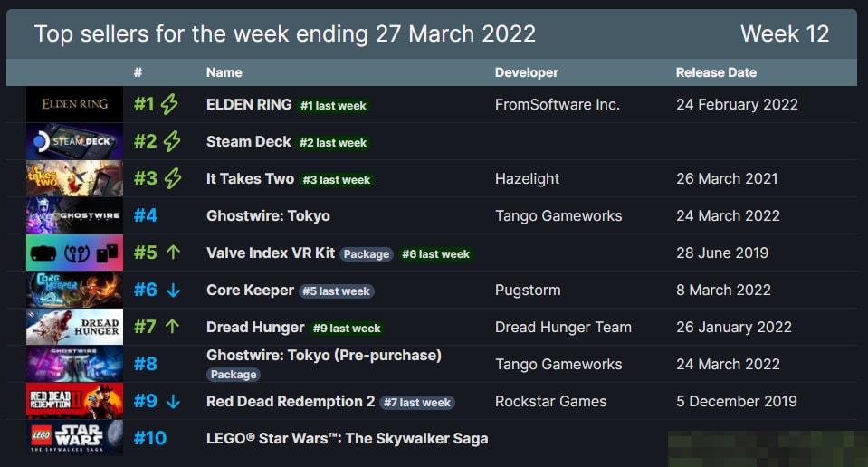Click the Package badge next to Valve Index VR Kit
This screenshot has width=868, height=467.
[367, 254]
